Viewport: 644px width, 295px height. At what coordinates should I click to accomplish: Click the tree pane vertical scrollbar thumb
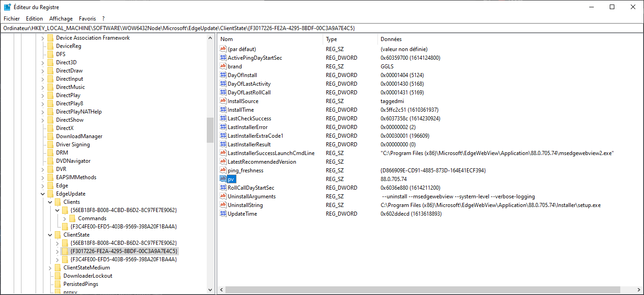(210, 130)
